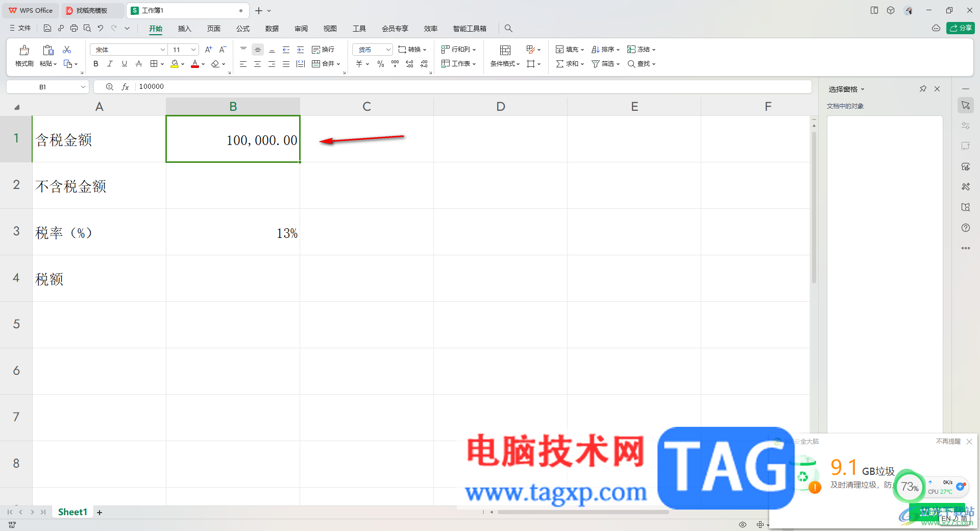Align text left

pyautogui.click(x=243, y=64)
